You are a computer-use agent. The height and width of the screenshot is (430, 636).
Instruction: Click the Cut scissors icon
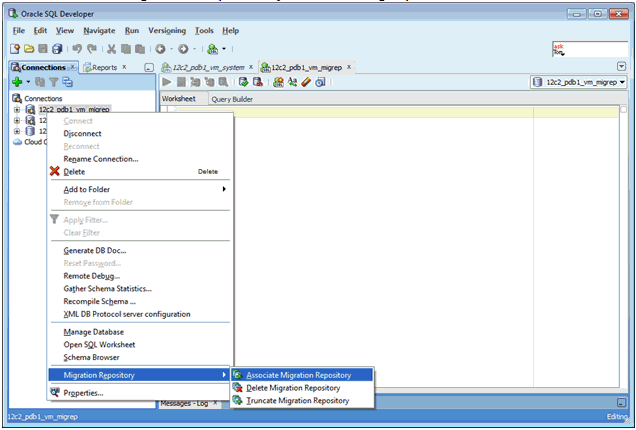click(112, 49)
